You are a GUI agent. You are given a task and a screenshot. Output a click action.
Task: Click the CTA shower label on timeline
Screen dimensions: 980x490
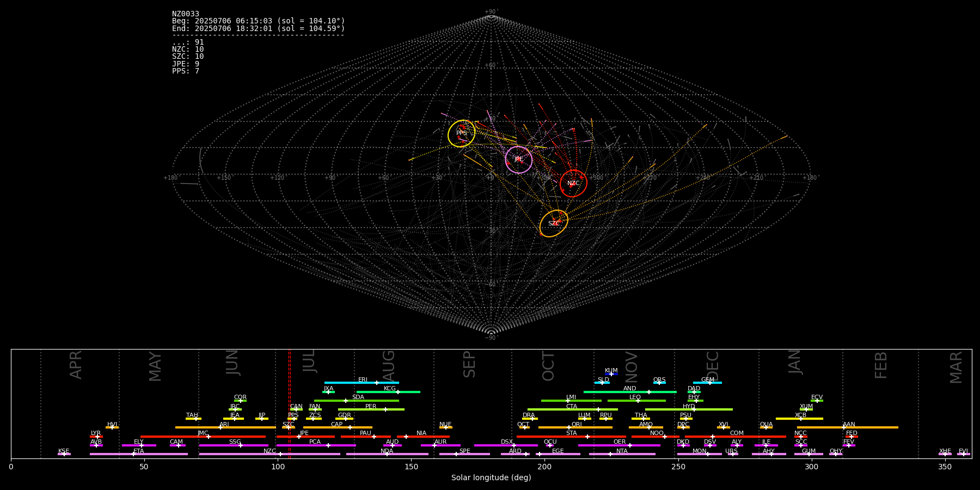(x=572, y=407)
